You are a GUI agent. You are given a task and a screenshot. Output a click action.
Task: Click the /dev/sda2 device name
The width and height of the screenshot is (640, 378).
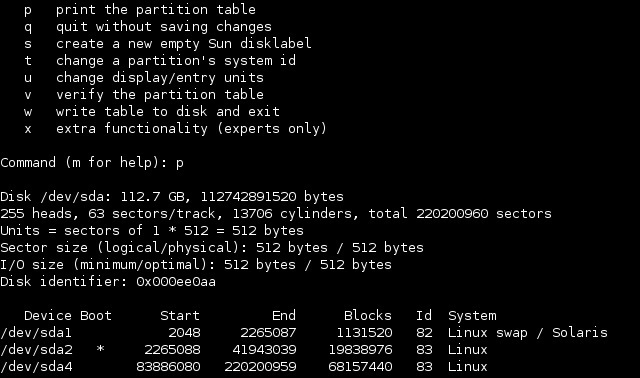click(36, 350)
